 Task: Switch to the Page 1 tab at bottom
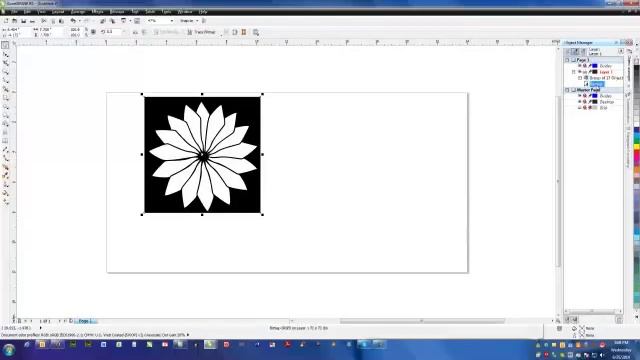85,321
